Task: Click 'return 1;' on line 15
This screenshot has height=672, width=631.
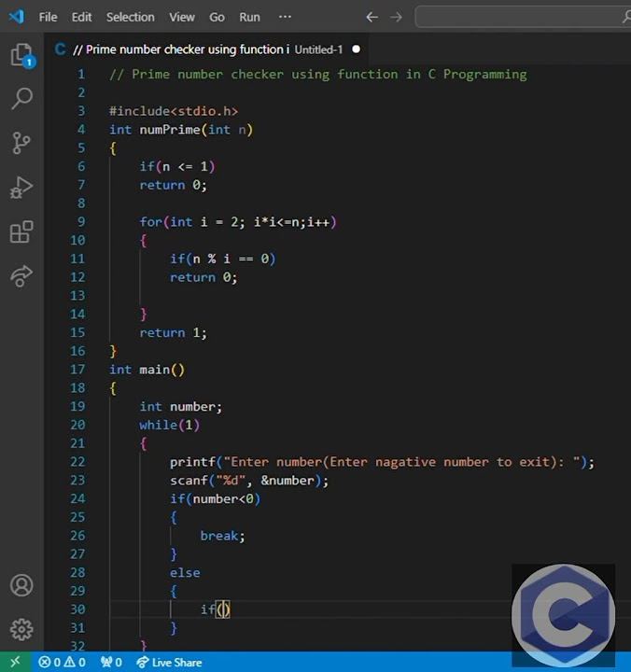Action: (x=174, y=333)
